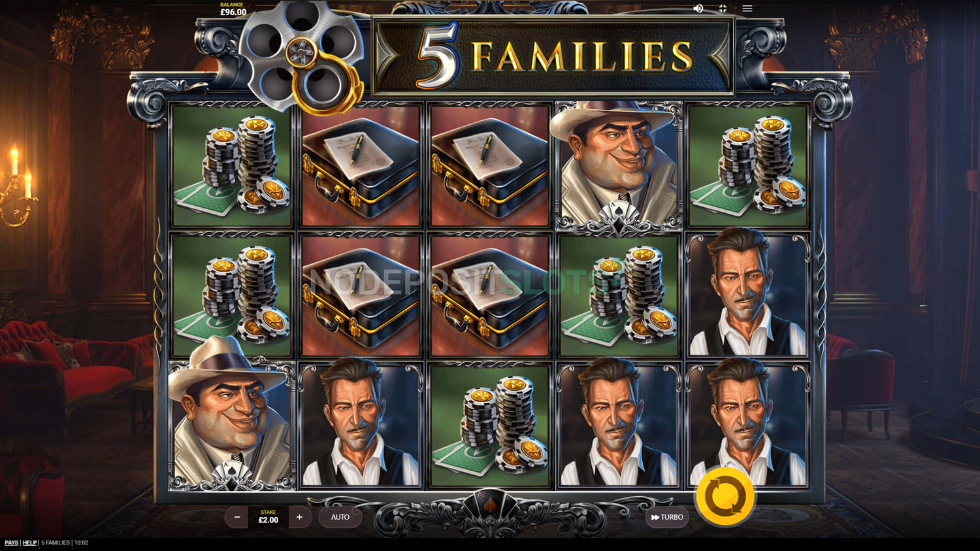Screen dimensions: 980x551
Task: Decrease stake with minus button
Action: click(237, 518)
